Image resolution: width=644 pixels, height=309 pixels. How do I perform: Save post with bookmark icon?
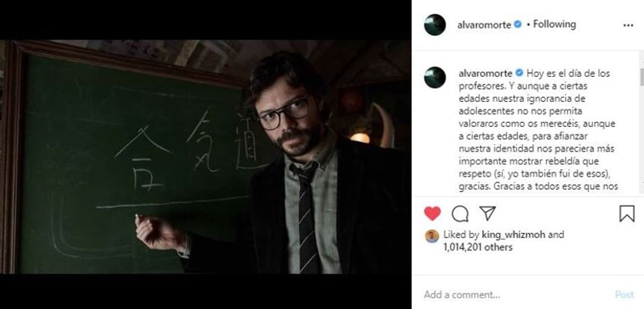click(x=627, y=214)
